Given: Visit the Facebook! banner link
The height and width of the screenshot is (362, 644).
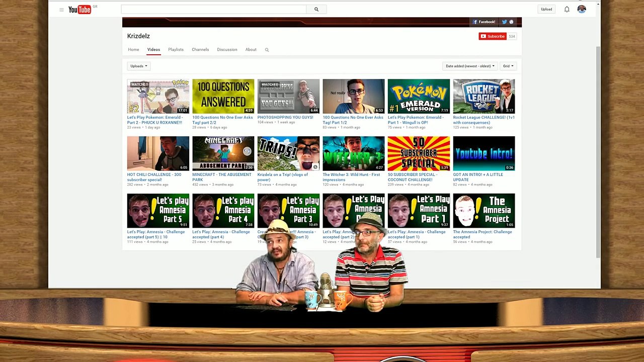Looking at the screenshot, I should click(484, 22).
